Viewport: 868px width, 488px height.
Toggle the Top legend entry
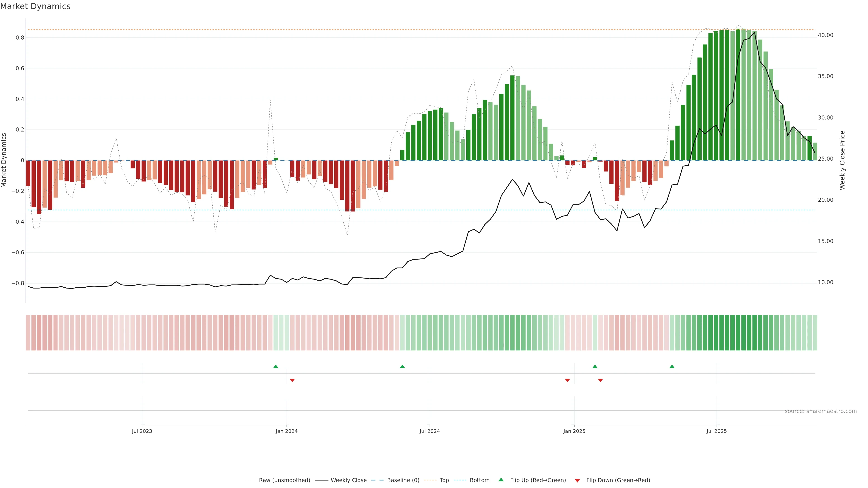(x=444, y=480)
